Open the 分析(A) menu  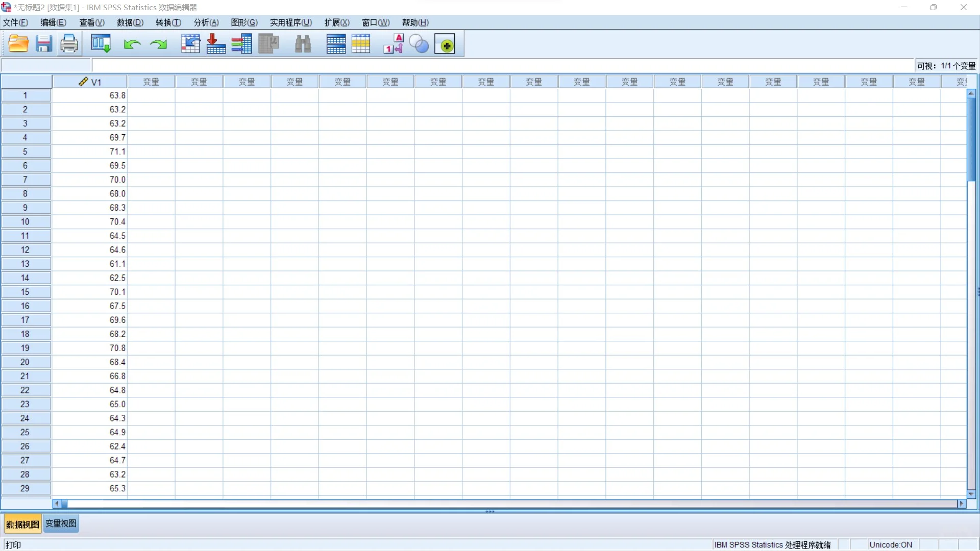pos(206,22)
